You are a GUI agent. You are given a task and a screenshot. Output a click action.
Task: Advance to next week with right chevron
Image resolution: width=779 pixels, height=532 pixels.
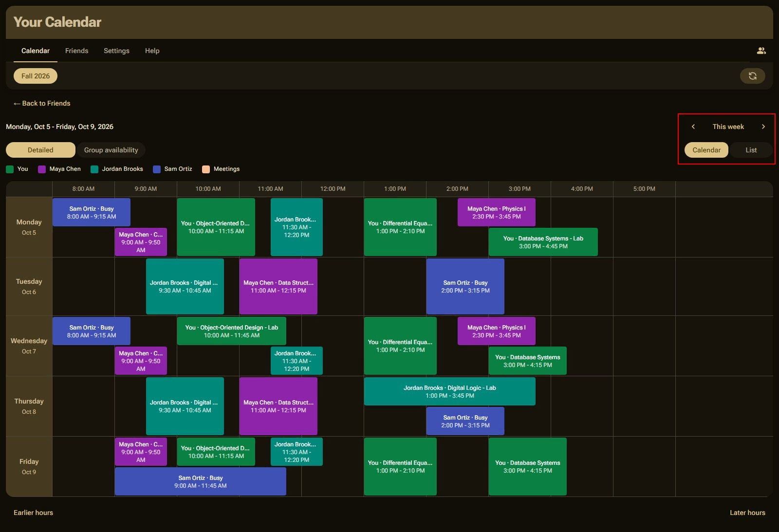point(763,127)
